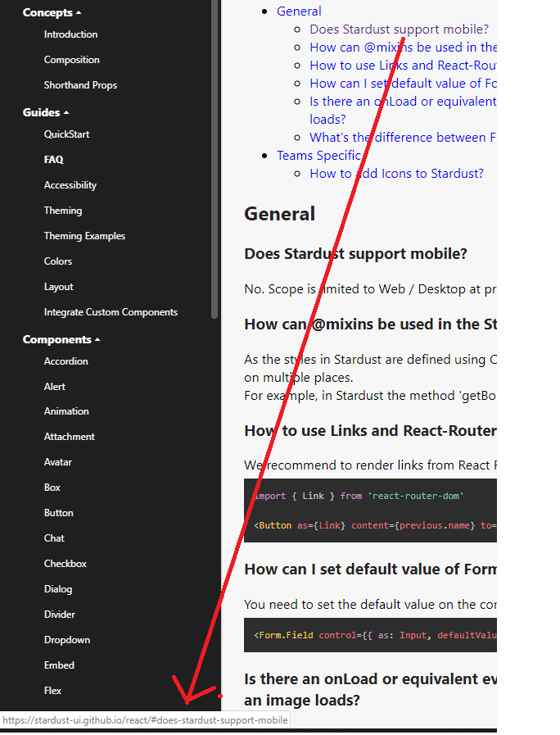Open the Box component page
The height and width of the screenshot is (735, 560).
tap(52, 487)
